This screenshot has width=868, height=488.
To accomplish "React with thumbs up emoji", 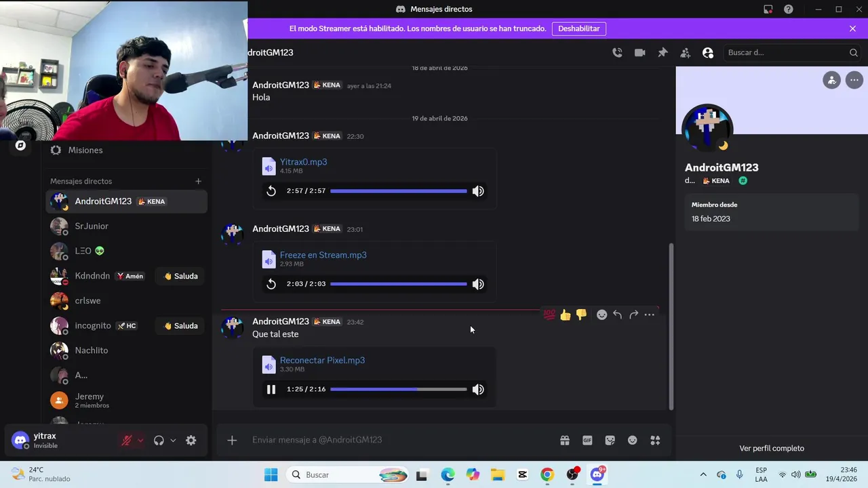I will coord(566,314).
